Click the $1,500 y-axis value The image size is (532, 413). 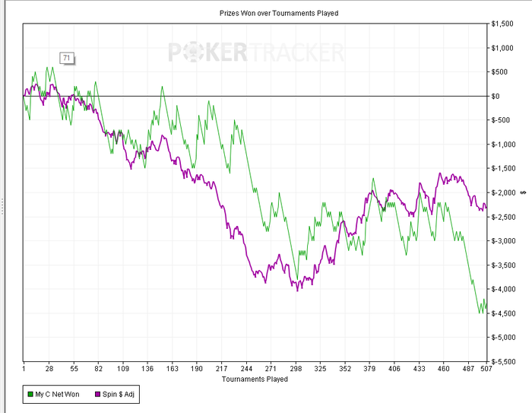(502, 24)
